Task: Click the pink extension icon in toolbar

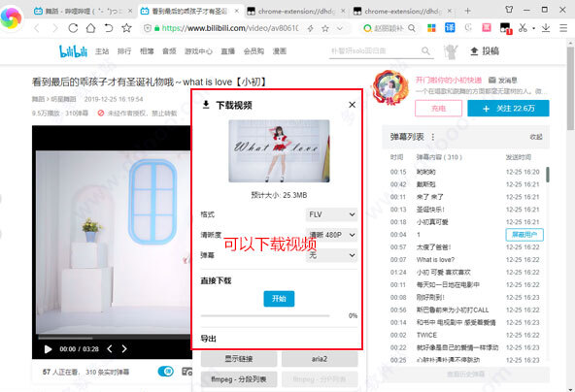Action: tap(487, 28)
